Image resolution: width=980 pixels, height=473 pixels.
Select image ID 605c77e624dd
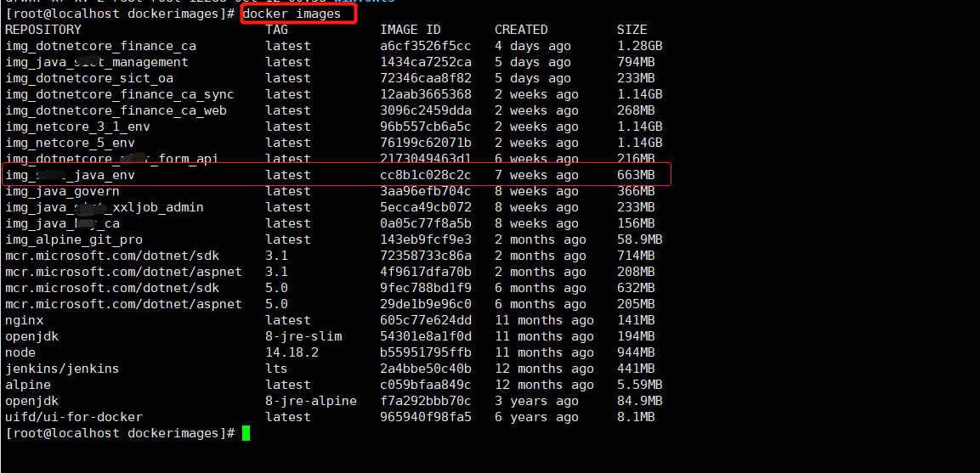pyautogui.click(x=426, y=320)
